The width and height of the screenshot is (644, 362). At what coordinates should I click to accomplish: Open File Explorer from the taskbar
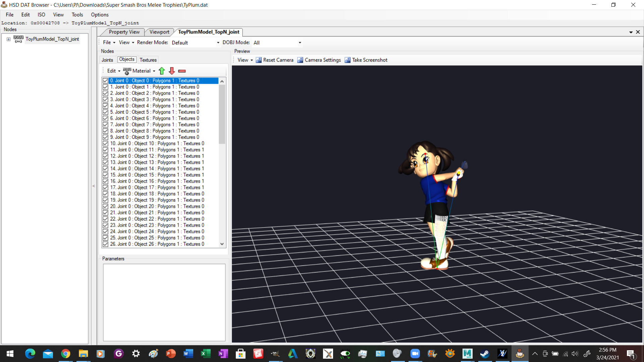point(83,354)
